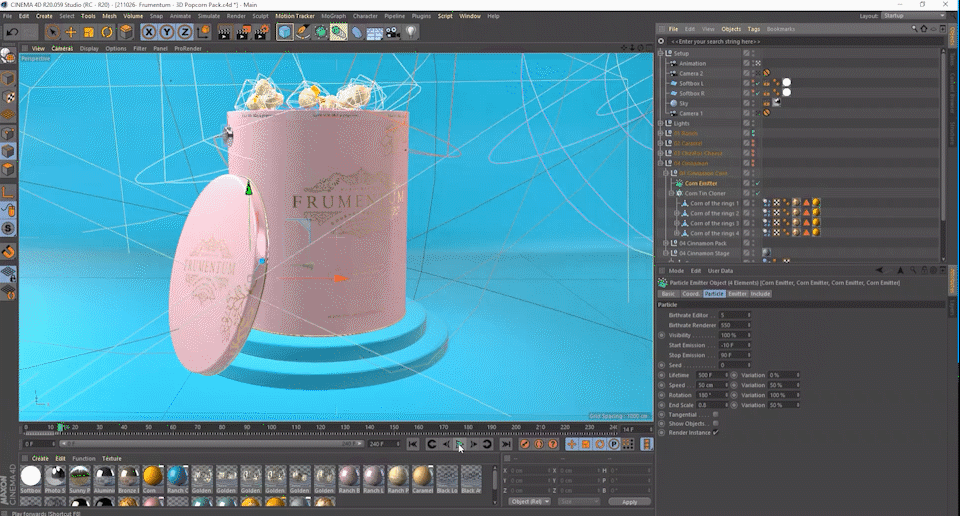Activate the Scale tool

(89, 32)
